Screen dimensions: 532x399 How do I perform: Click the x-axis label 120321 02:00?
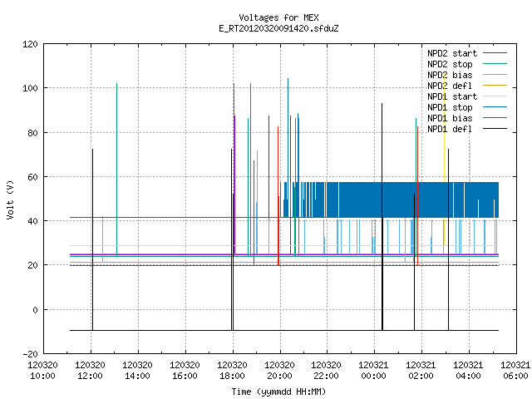(421, 371)
